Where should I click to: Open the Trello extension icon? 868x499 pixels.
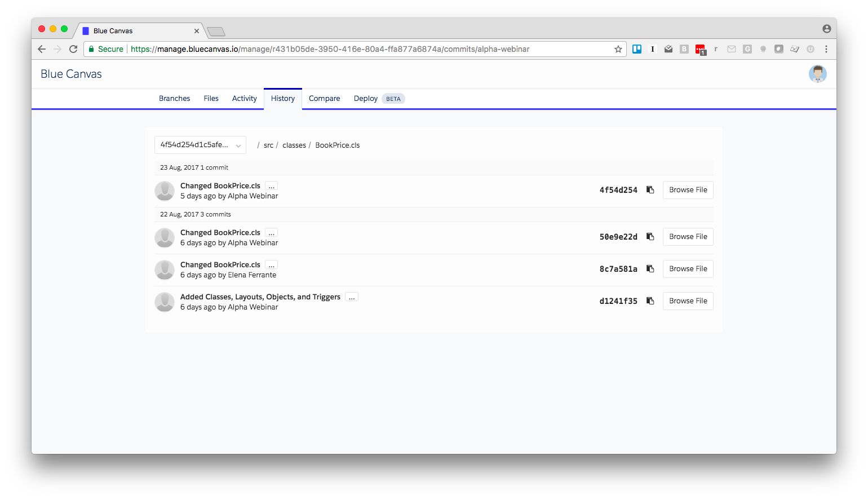click(637, 49)
